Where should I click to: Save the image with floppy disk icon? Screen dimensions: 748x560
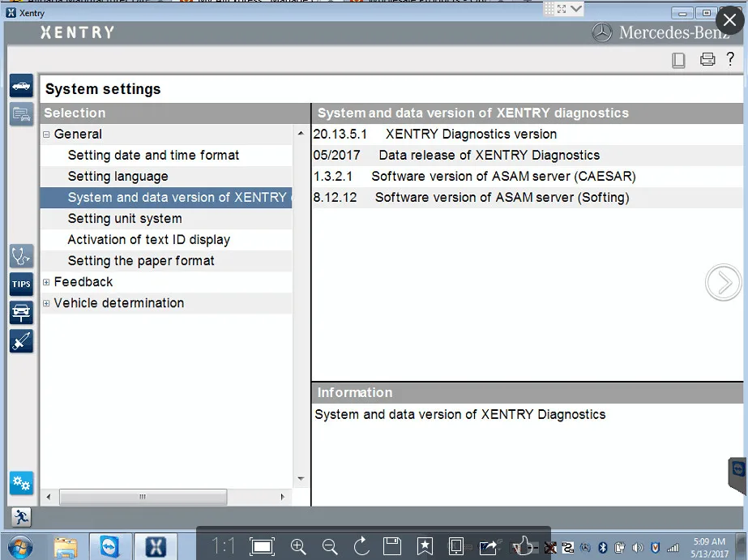392,546
